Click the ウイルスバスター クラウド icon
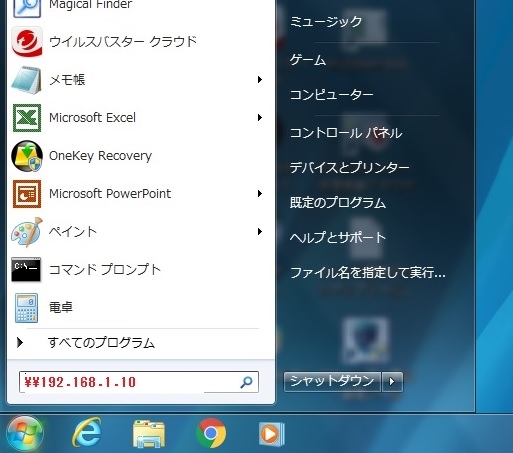 point(27,42)
